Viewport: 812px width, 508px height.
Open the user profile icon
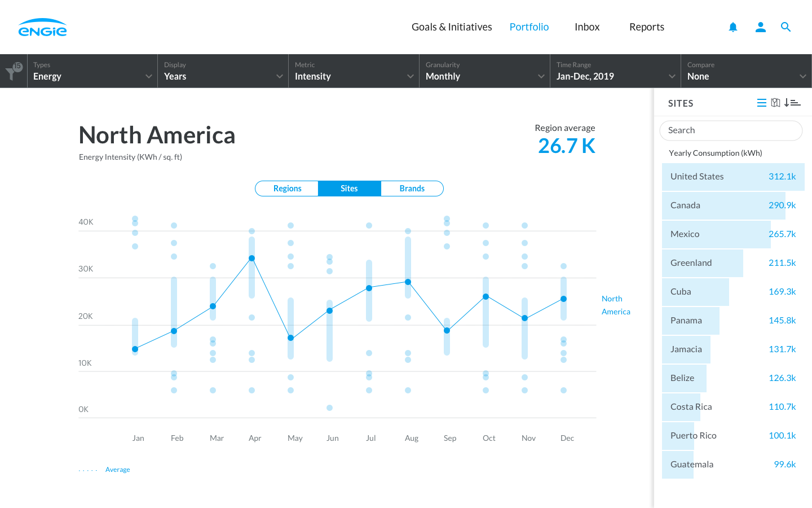coord(760,27)
